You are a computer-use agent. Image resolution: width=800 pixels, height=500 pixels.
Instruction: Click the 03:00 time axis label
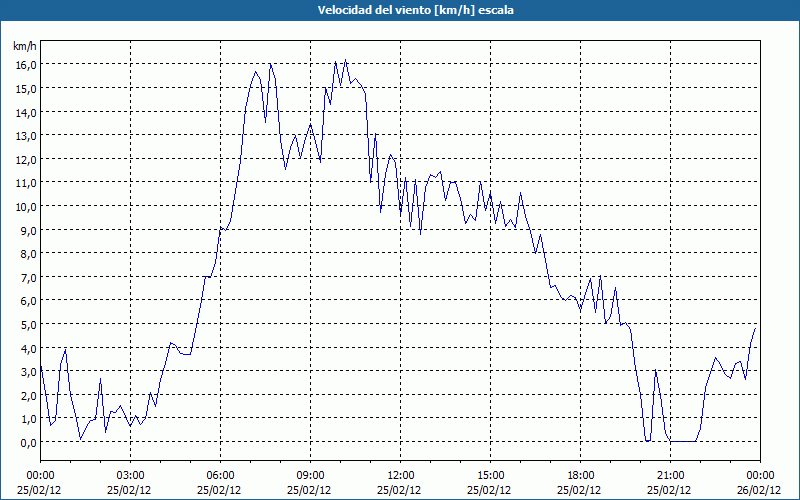pyautogui.click(x=130, y=476)
